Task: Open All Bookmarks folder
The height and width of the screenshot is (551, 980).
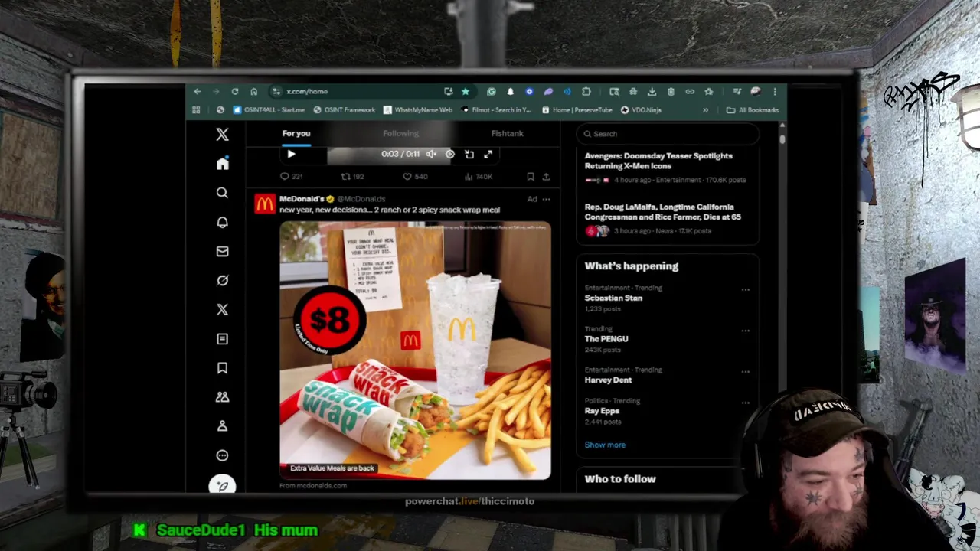Action: (753, 110)
